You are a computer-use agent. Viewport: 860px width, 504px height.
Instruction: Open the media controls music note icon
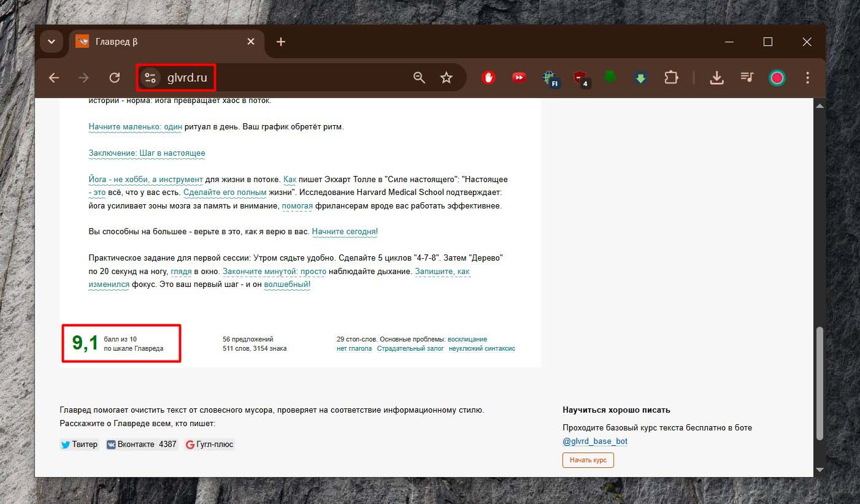[x=747, y=78]
